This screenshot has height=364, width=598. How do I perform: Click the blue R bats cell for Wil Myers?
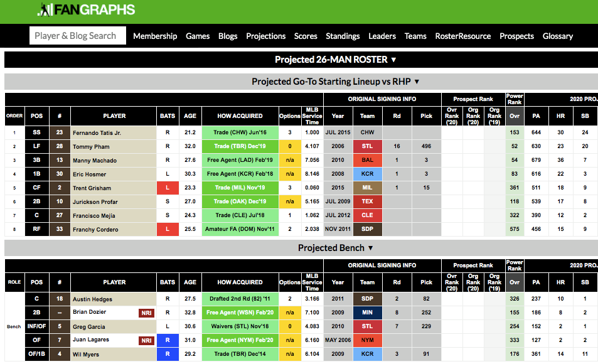point(168,354)
